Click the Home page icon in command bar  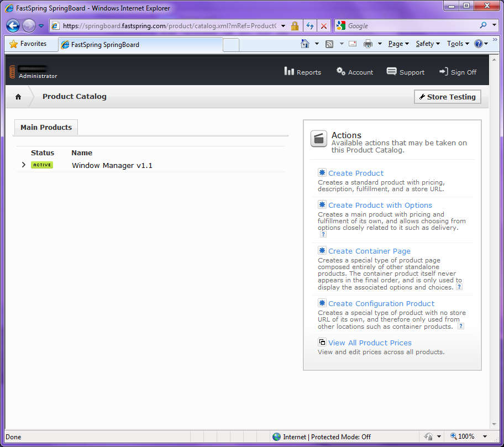(305, 44)
